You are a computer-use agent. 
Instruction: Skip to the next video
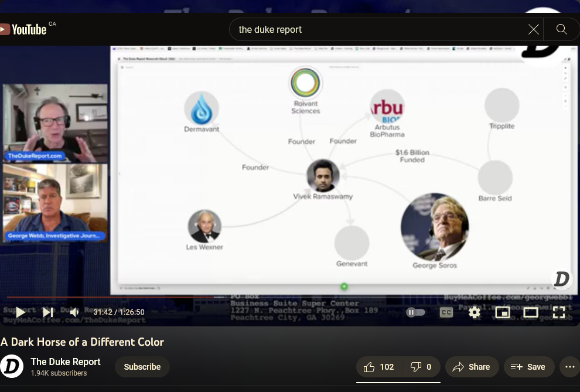[x=47, y=312]
